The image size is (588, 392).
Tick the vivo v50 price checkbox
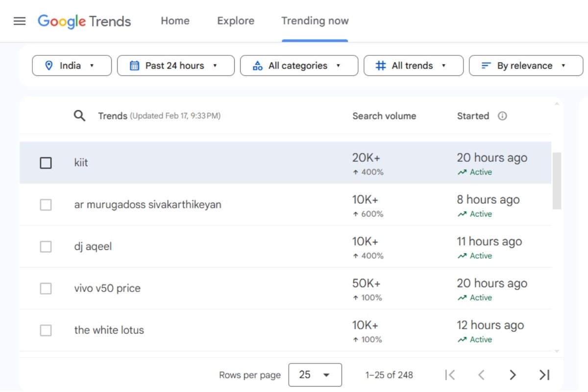point(46,289)
